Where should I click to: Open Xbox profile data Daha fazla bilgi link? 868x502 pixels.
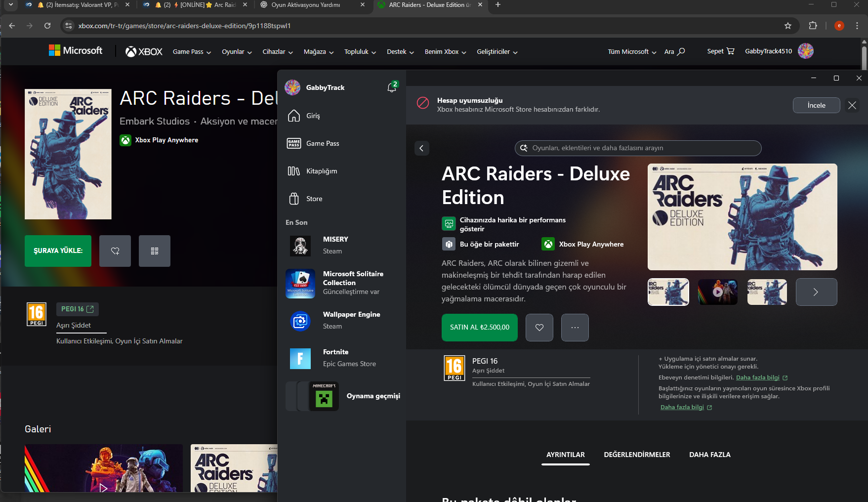(686, 407)
